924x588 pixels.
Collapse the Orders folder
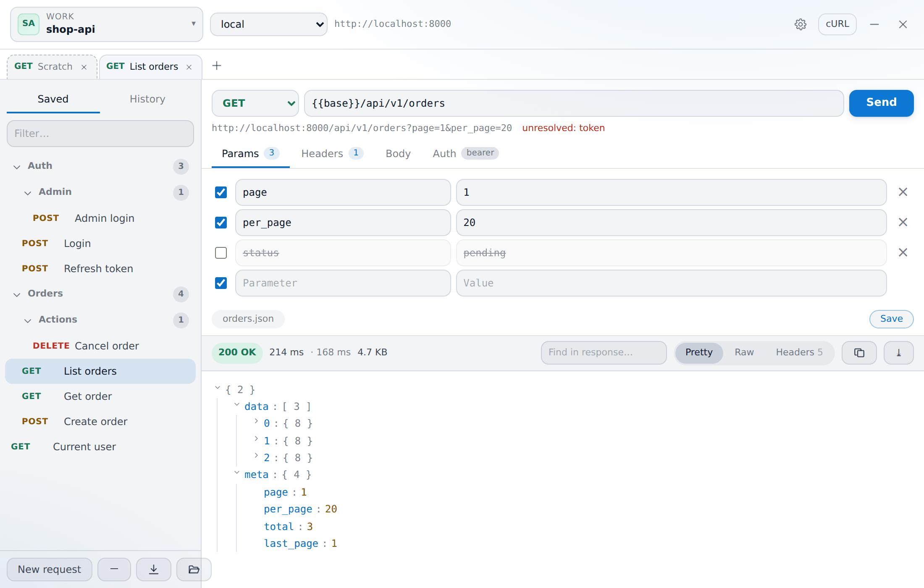(17, 294)
